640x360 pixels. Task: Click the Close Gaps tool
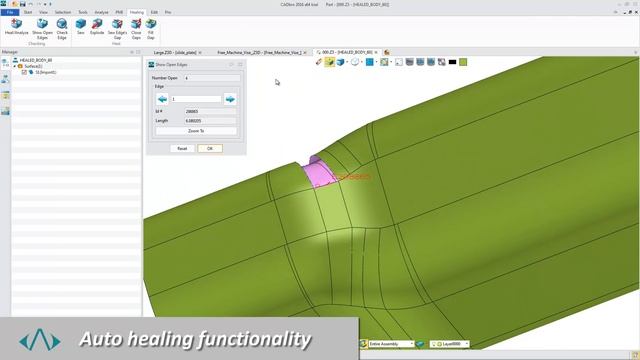[136, 29]
